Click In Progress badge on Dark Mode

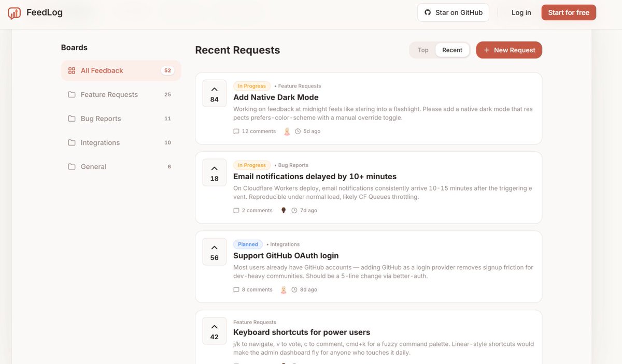252,86
